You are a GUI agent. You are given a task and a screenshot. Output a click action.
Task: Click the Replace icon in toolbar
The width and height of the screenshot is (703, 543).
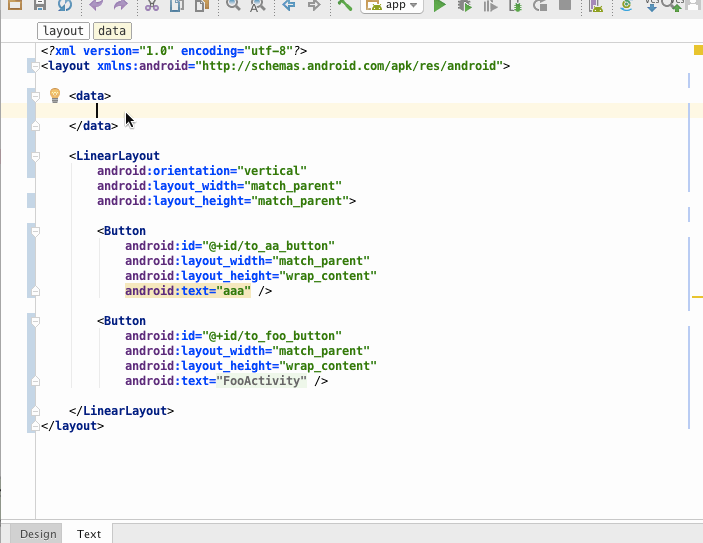pos(258,5)
